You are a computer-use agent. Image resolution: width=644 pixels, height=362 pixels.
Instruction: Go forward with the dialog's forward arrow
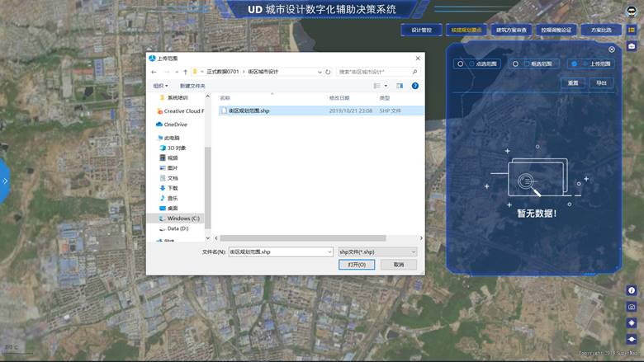point(167,72)
